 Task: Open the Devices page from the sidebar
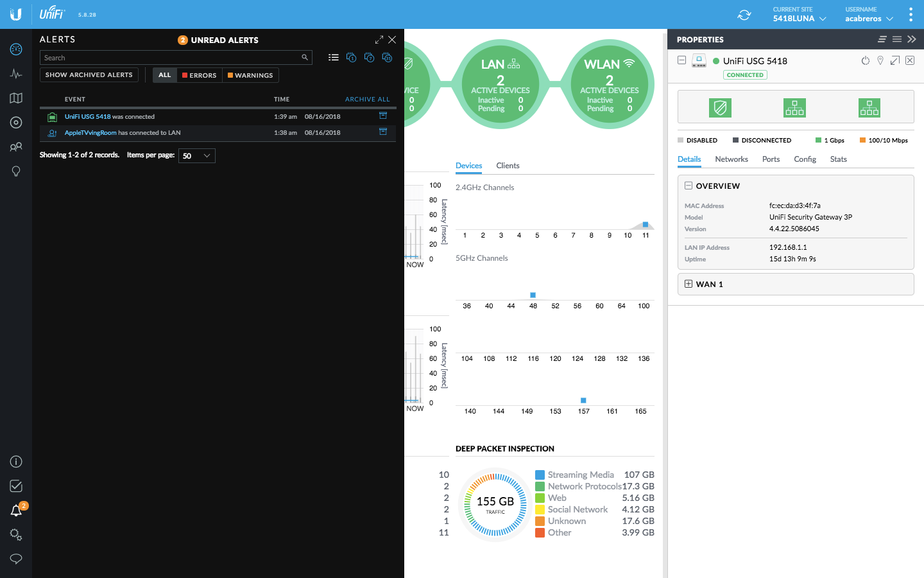click(x=16, y=123)
